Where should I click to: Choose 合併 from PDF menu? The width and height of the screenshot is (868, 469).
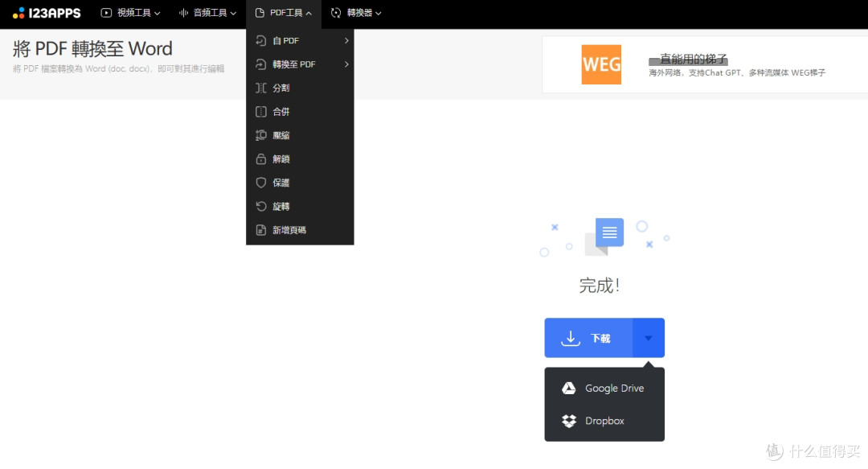tap(300, 112)
